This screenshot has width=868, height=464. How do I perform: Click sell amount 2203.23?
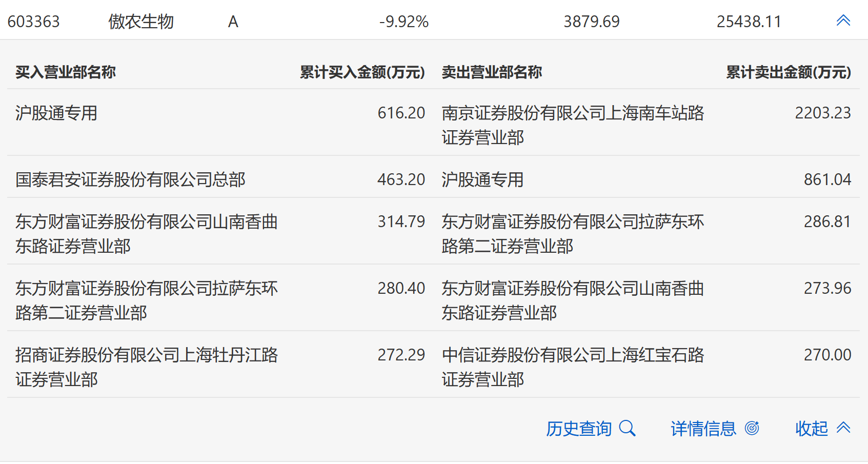[823, 113]
